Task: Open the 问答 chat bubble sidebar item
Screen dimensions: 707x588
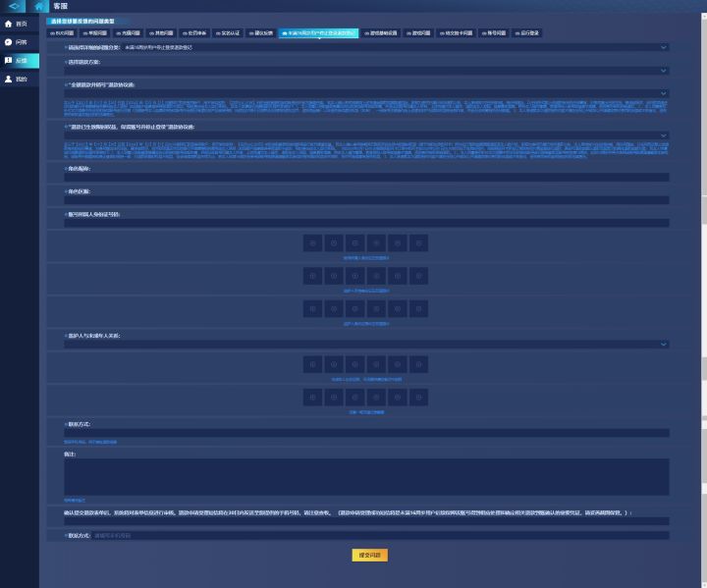Action: (x=8, y=42)
